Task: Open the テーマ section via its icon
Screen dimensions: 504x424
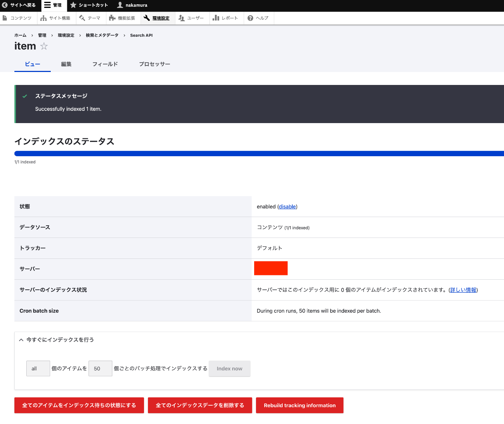Action: click(x=82, y=18)
